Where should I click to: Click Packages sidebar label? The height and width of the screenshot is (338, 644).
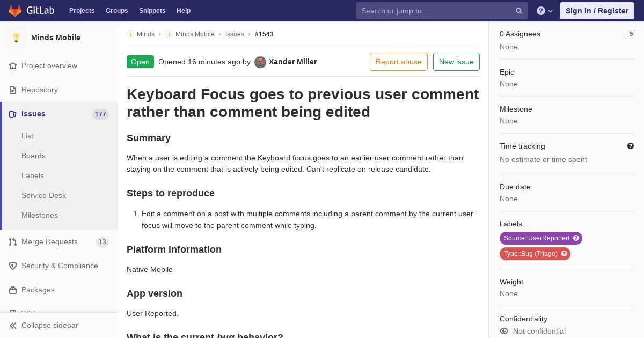pos(38,290)
